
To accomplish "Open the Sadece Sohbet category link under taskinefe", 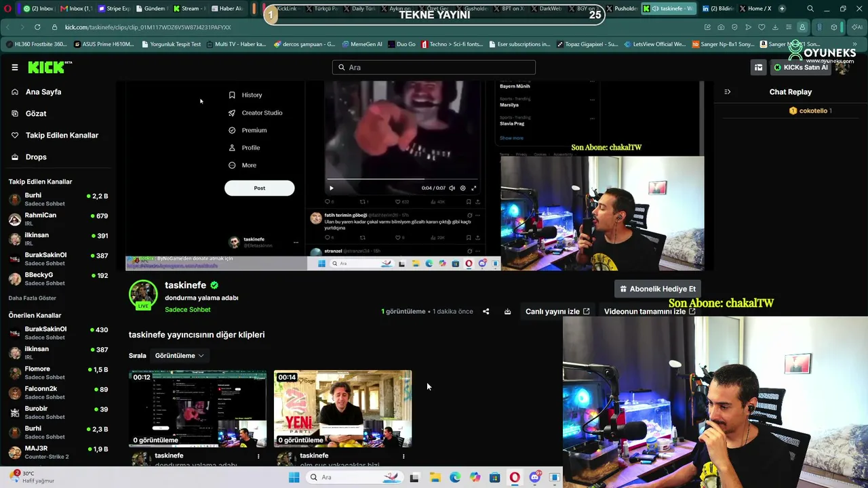I will [x=188, y=310].
